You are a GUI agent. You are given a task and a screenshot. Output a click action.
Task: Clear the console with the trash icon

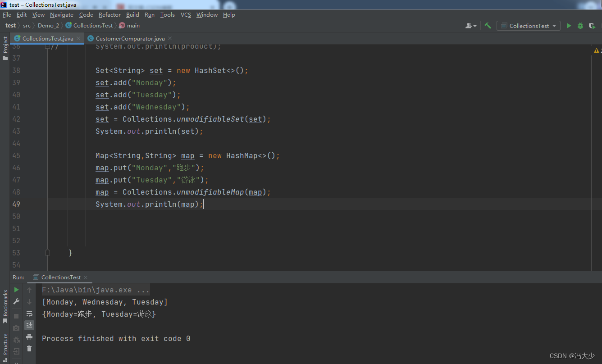coord(29,349)
